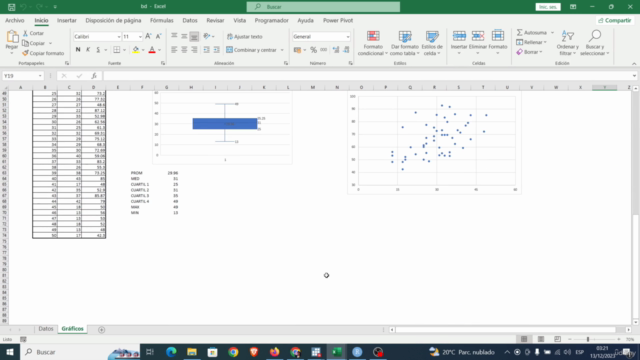
Task: Click the Name Box showing Y19
Action: [23, 76]
